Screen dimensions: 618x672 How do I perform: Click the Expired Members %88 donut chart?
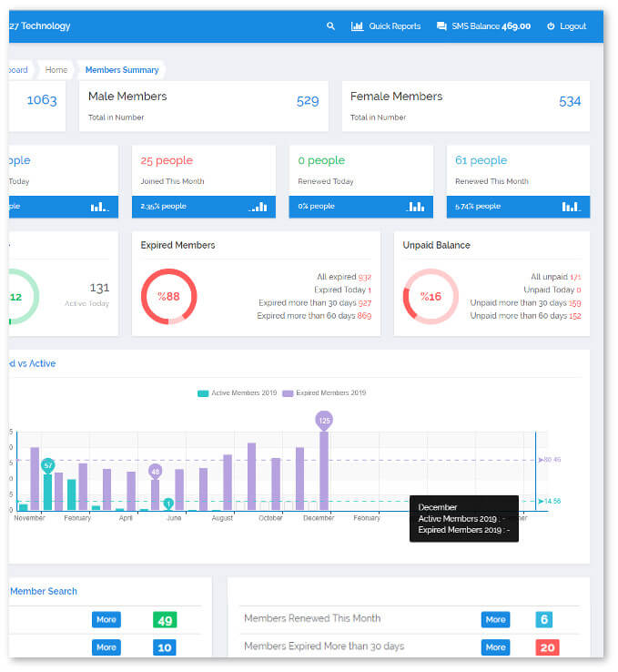click(x=168, y=297)
